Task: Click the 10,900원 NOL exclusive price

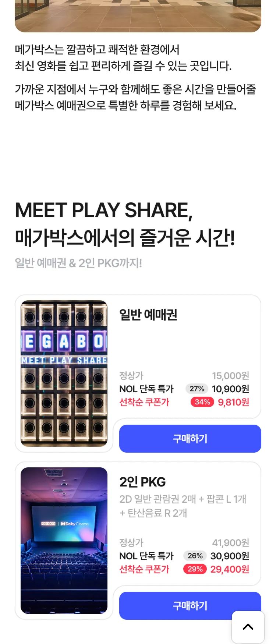Action: [231, 389]
